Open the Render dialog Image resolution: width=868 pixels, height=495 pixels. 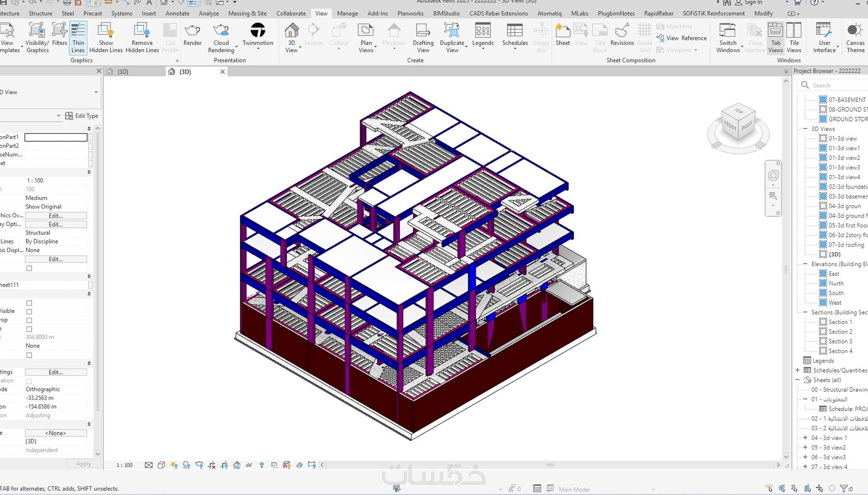click(192, 35)
